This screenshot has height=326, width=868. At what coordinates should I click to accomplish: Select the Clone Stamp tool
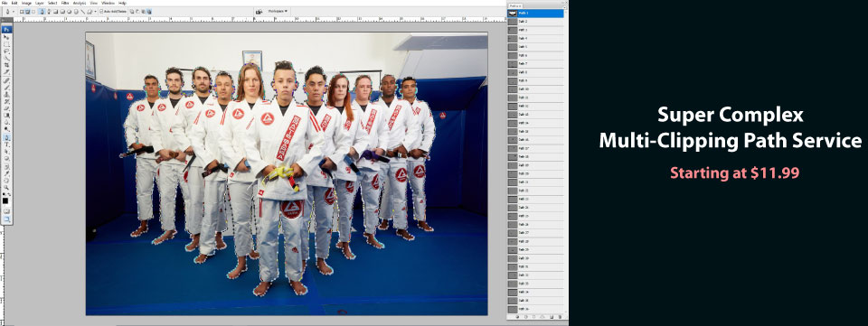6,94
